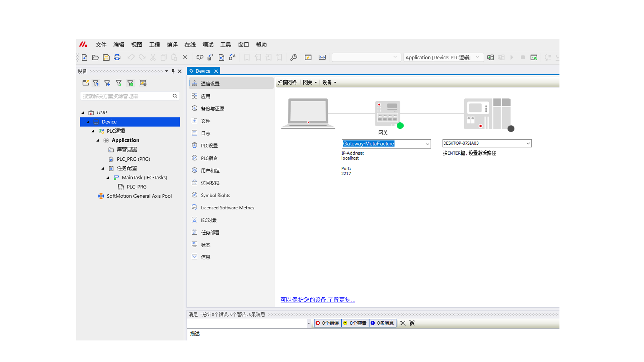Click the find search toolbar icon
The height and width of the screenshot is (362, 644).
pyautogui.click(x=200, y=58)
